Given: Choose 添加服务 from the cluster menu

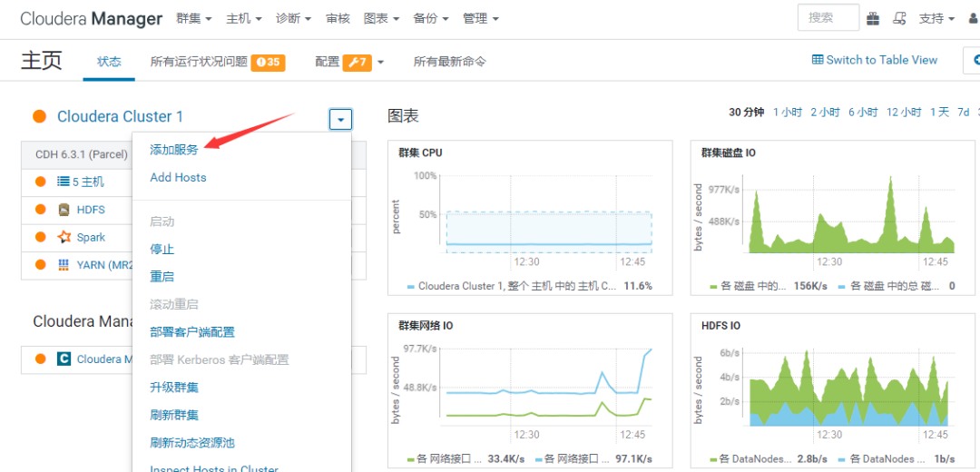Looking at the screenshot, I should pyautogui.click(x=174, y=150).
